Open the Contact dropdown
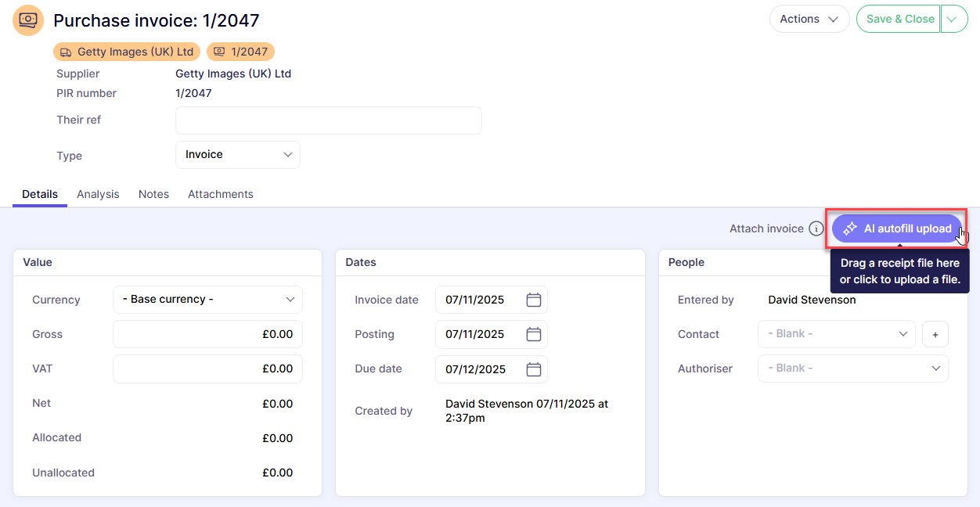This screenshot has height=507, width=980. 836,334
